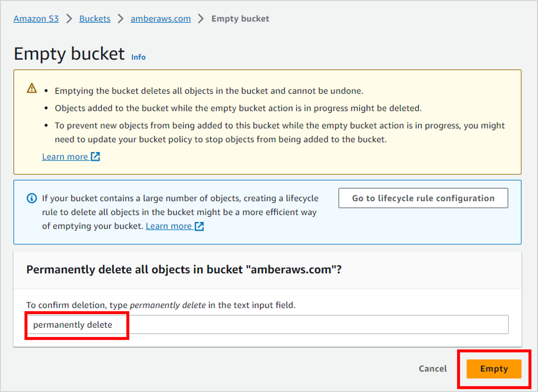This screenshot has height=392, width=538.
Task: Focus the permanently delete confirmation text field
Action: (268, 324)
